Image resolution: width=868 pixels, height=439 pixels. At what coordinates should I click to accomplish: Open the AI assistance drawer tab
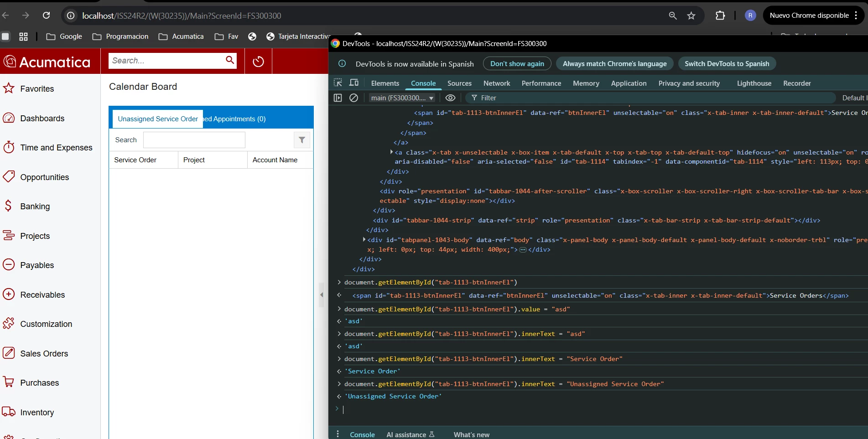tap(411, 434)
